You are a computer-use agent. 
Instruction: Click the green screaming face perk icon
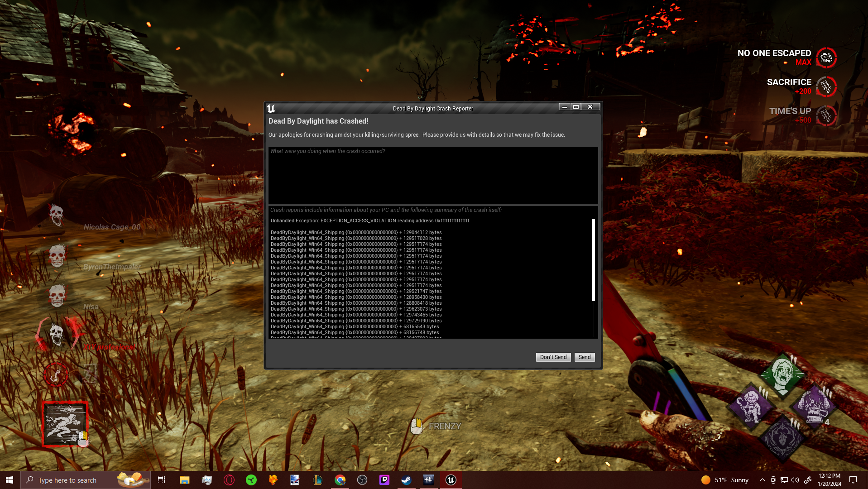tap(782, 375)
